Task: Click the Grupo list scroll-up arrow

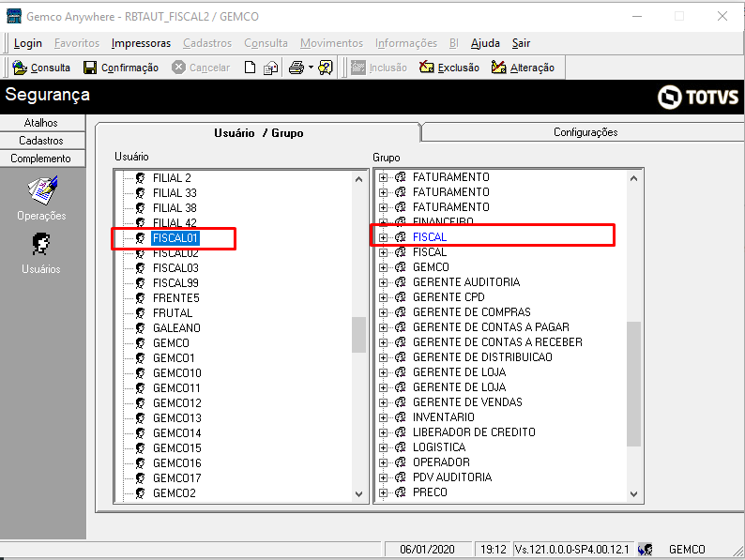Action: (633, 178)
